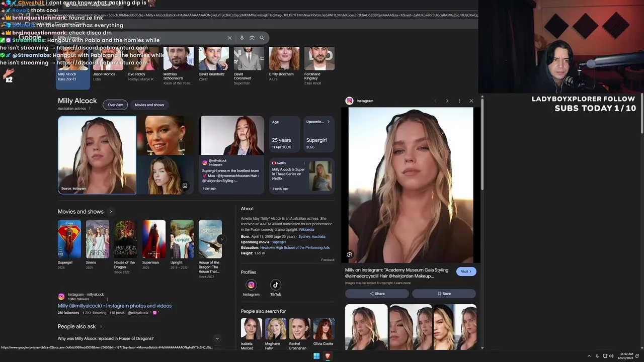Expand the Upcoming card chevron
Image resolution: width=644 pixels, height=362 pixels.
329,122
